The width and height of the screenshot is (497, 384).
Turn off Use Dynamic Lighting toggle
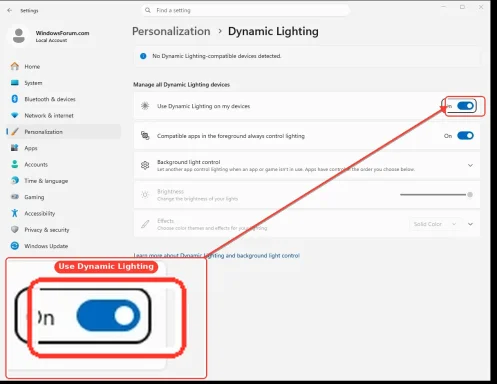pyautogui.click(x=465, y=106)
